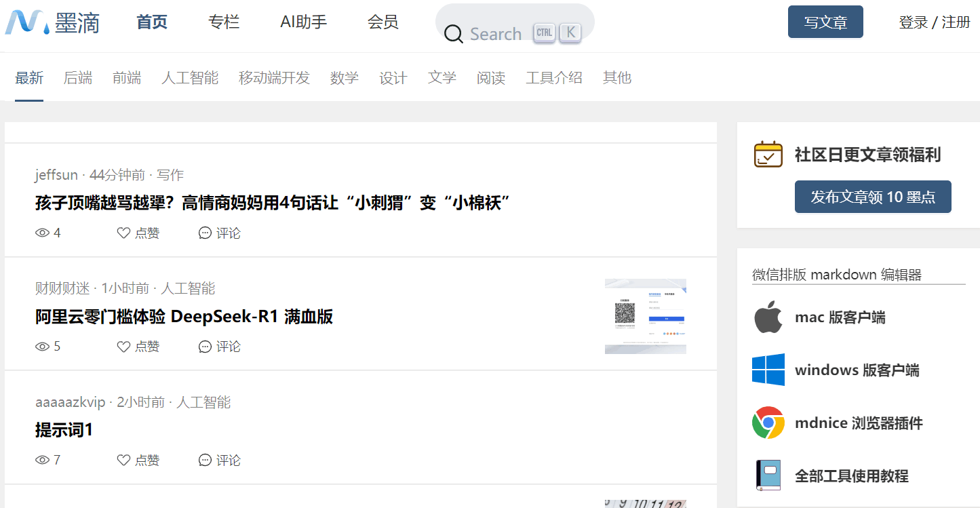This screenshot has height=508, width=980.
Task: Open the 登录 / 注册 link
Action: 934,22
